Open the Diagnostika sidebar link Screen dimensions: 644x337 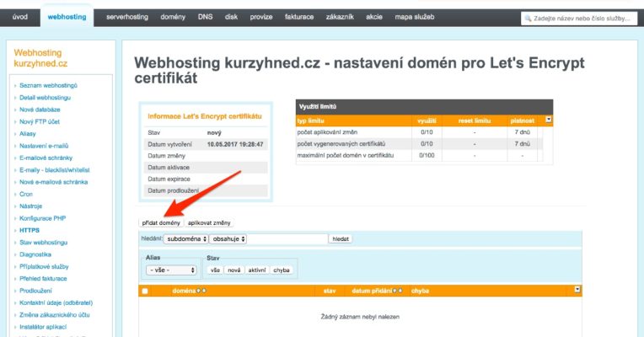coord(35,254)
